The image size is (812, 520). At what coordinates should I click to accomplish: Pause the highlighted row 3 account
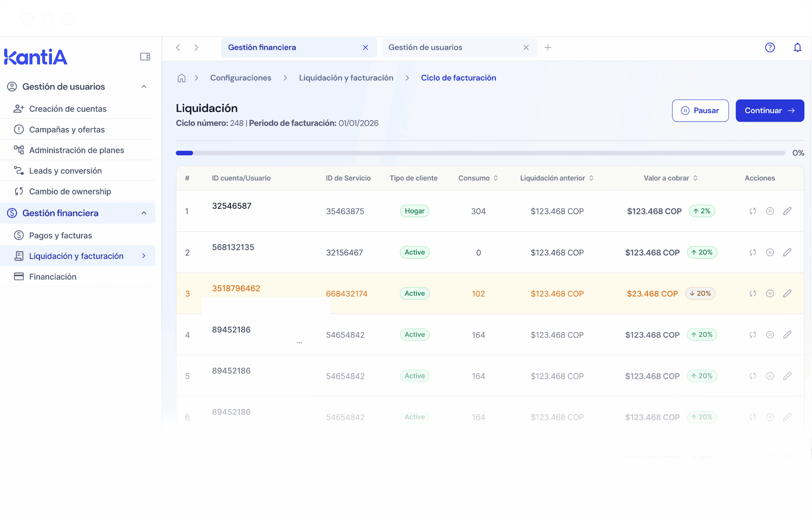[770, 293]
